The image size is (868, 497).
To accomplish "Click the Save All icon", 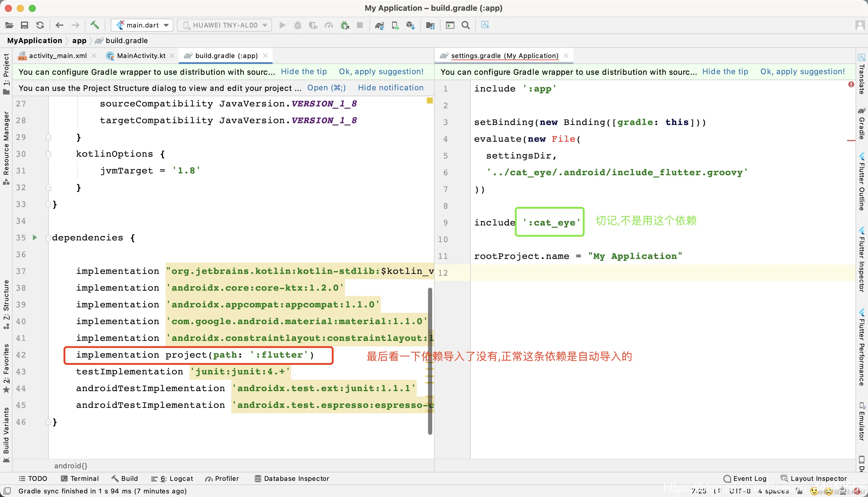I will click(24, 25).
